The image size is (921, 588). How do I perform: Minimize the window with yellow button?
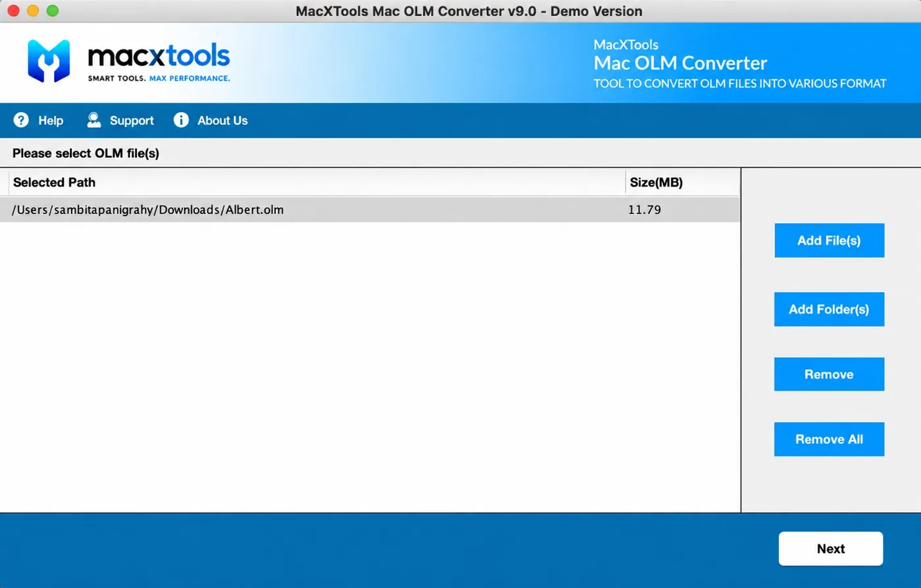pos(33,11)
